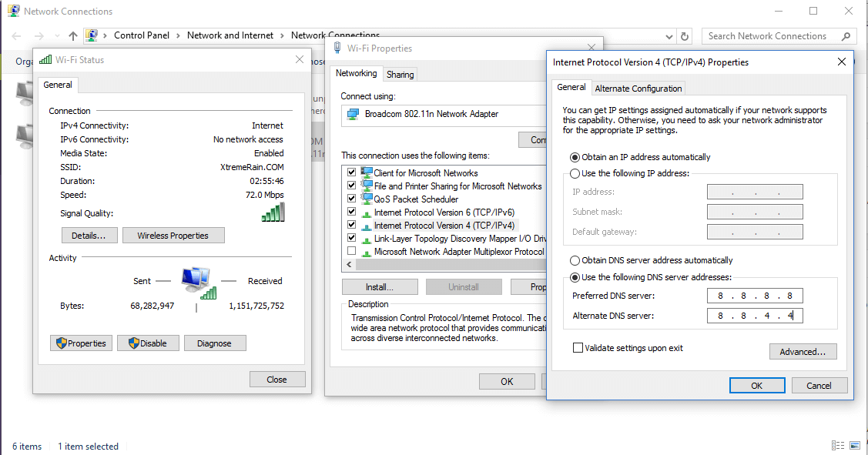Switch to Alternate Configuration tab
The width and height of the screenshot is (868, 455).
(638, 89)
